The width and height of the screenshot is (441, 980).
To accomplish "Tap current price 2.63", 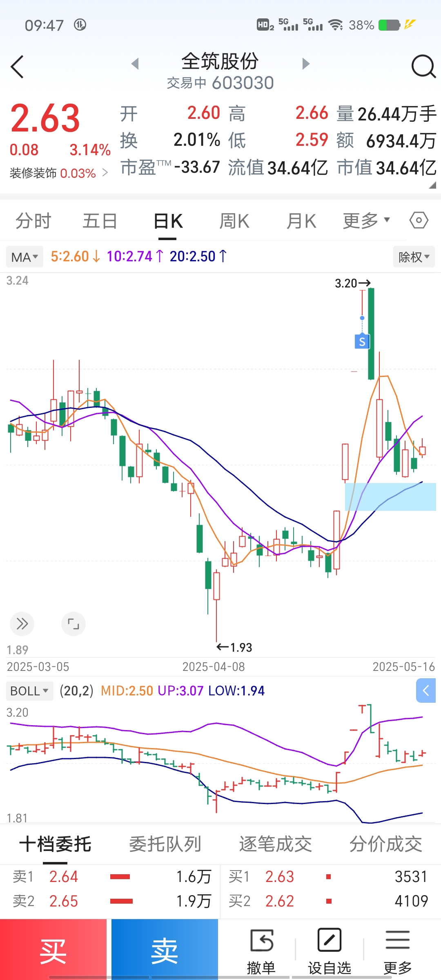I will [45, 118].
